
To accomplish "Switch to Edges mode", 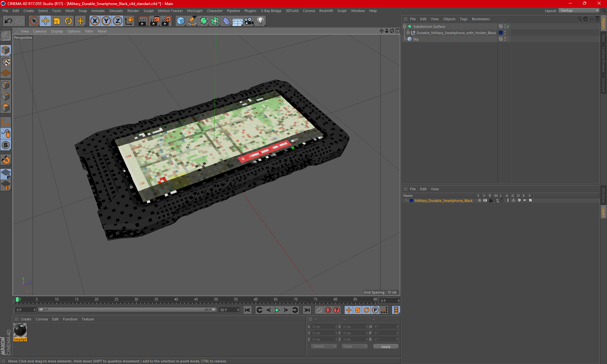I will click(6, 96).
